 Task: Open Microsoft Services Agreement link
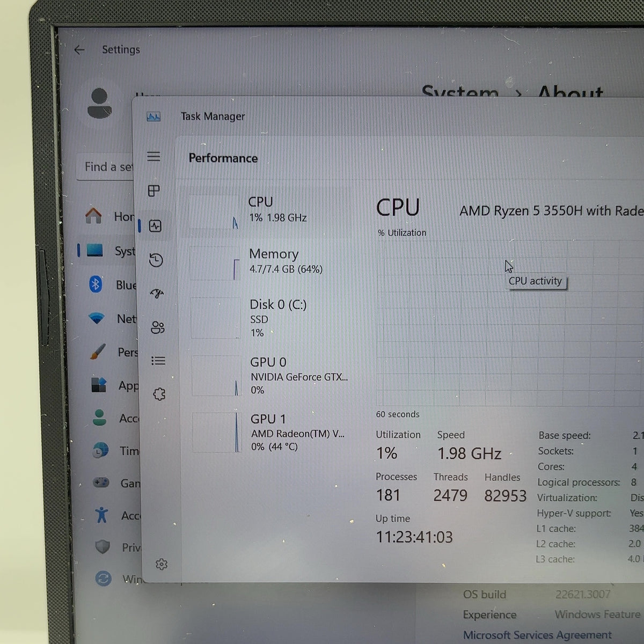point(537,635)
